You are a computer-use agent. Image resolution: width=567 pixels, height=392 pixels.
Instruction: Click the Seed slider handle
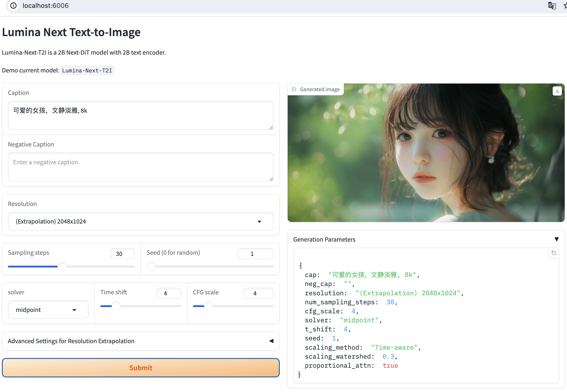[151, 267]
